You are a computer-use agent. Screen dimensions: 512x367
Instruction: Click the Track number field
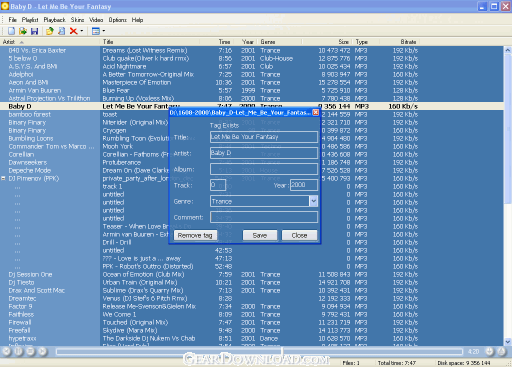coord(218,185)
